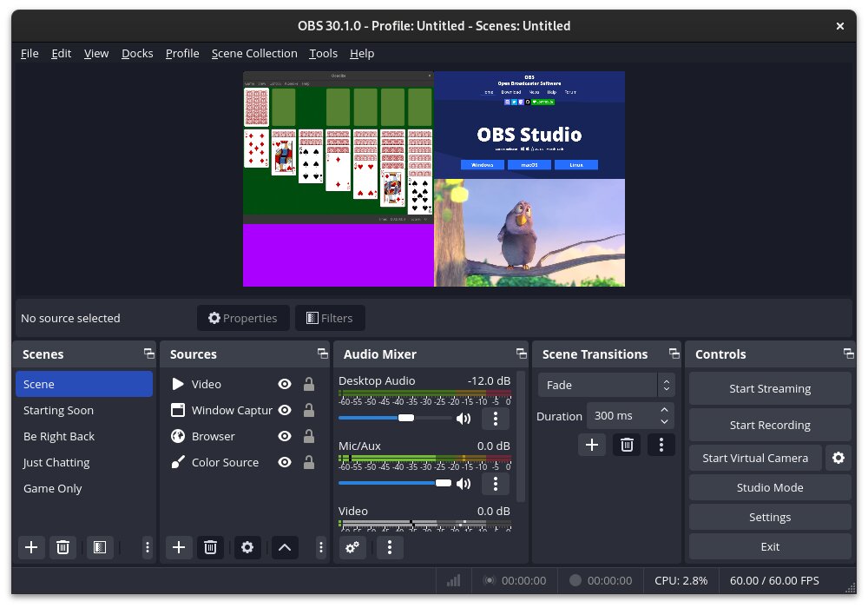Open advanced audio properties gears icon

point(352,548)
